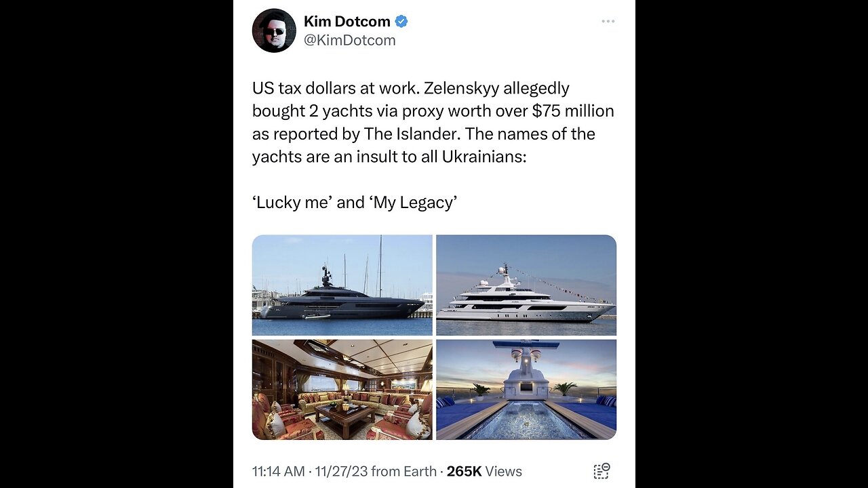Viewport: 868px width, 488px height.
Task: Click the 265K Views count
Action: (484, 472)
